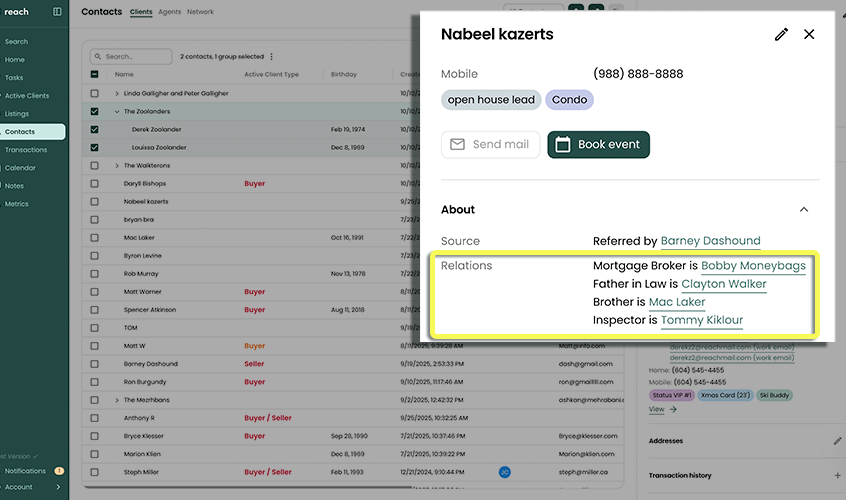The image size is (846, 500).
Task: Check the Daryll Bishops row checkbox
Action: click(95, 184)
